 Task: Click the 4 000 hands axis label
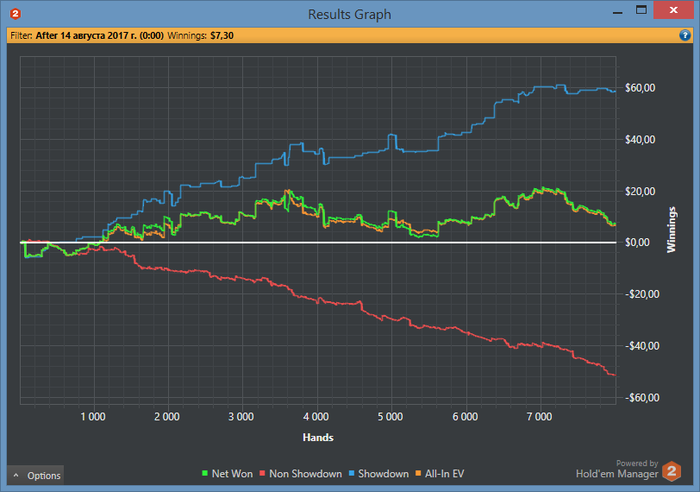(x=316, y=417)
